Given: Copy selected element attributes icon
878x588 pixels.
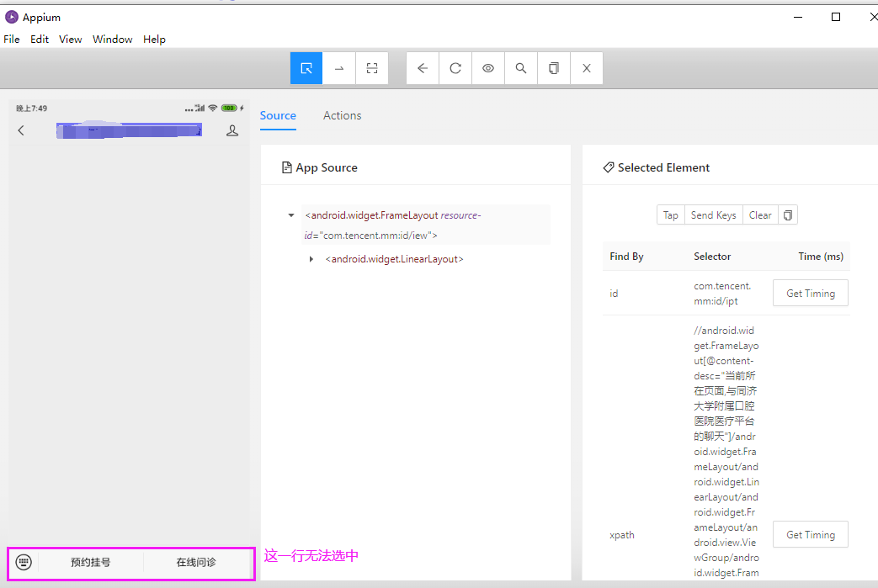Looking at the screenshot, I should [x=788, y=215].
